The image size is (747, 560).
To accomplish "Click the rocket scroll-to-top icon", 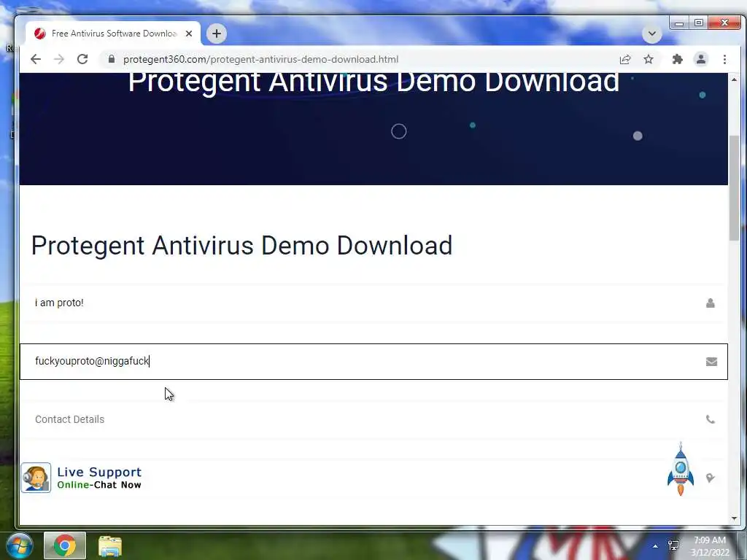I will (x=681, y=469).
